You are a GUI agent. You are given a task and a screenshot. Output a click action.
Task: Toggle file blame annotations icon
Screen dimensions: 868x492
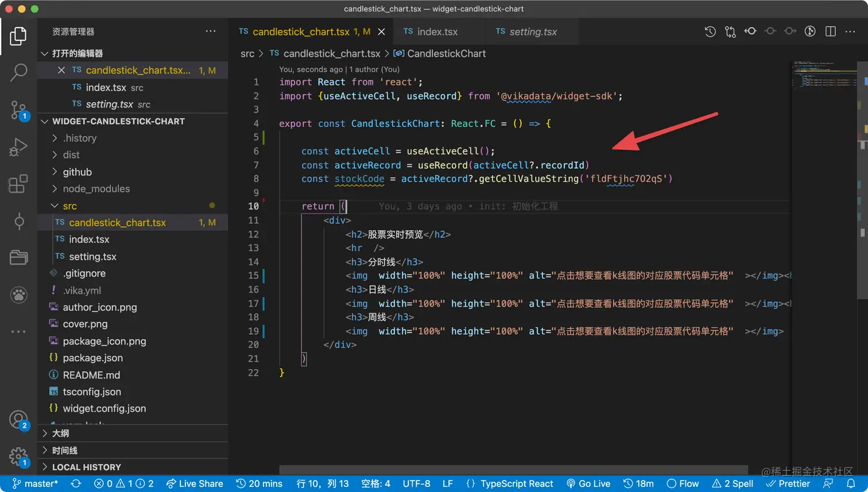click(x=810, y=32)
